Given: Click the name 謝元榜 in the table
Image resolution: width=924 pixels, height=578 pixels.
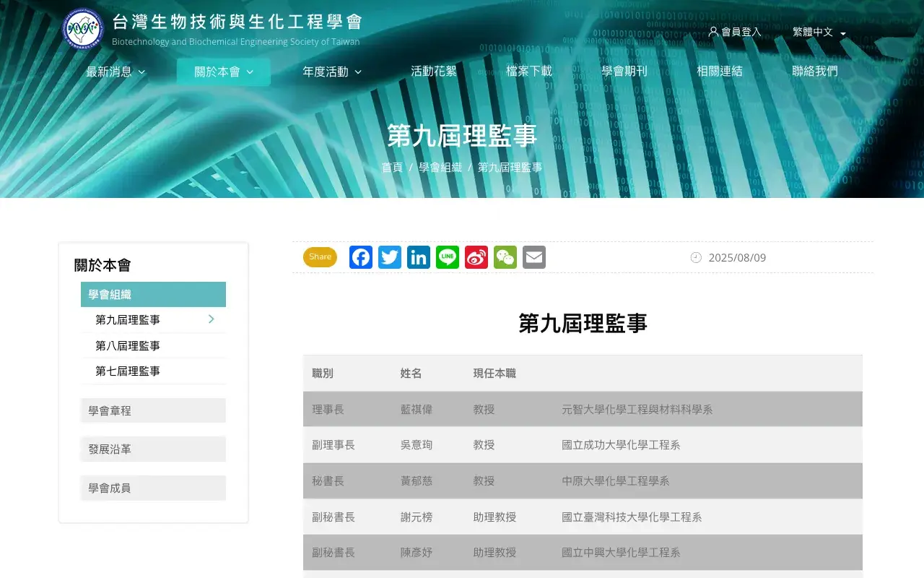Looking at the screenshot, I should (417, 517).
